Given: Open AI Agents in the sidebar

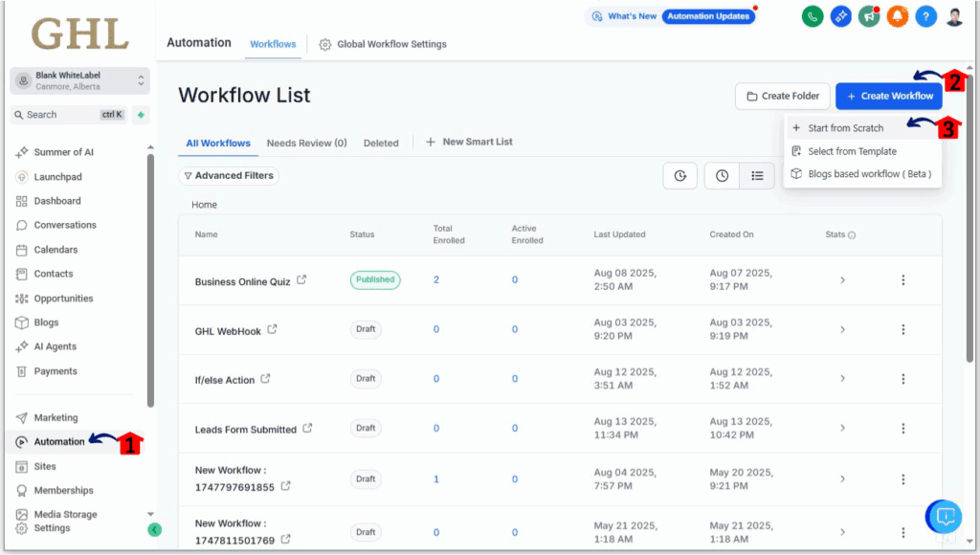Looking at the screenshot, I should [x=55, y=346].
